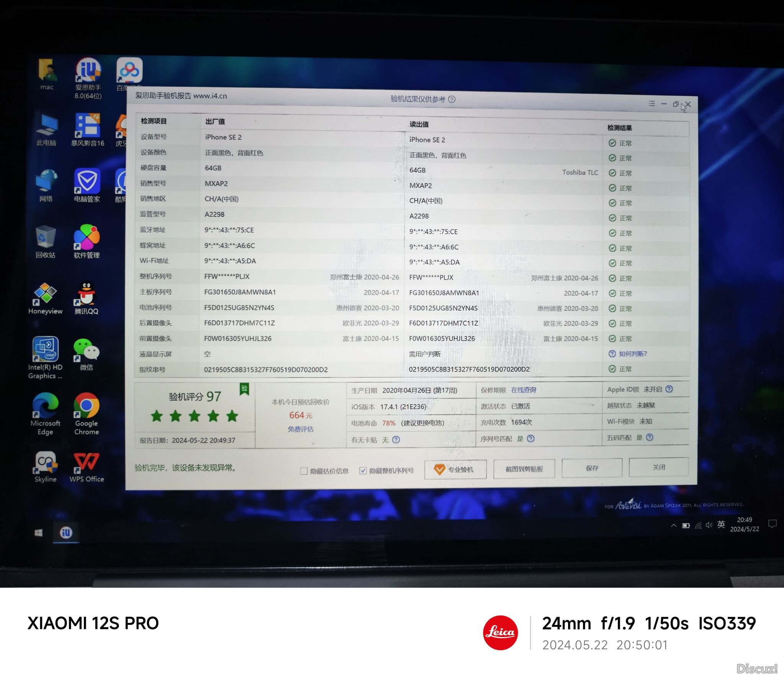Launch 微信 WeChat desktop icon

87,355
